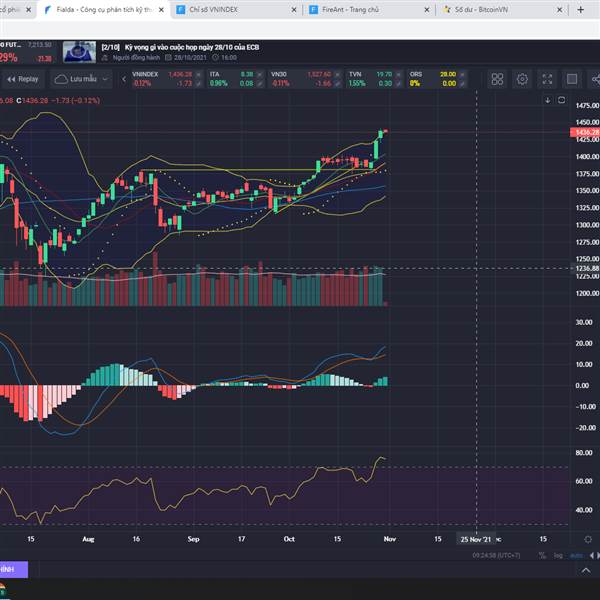600x600 pixels.
Task: Expand bottom panel with up chevron
Action: tap(586, 571)
